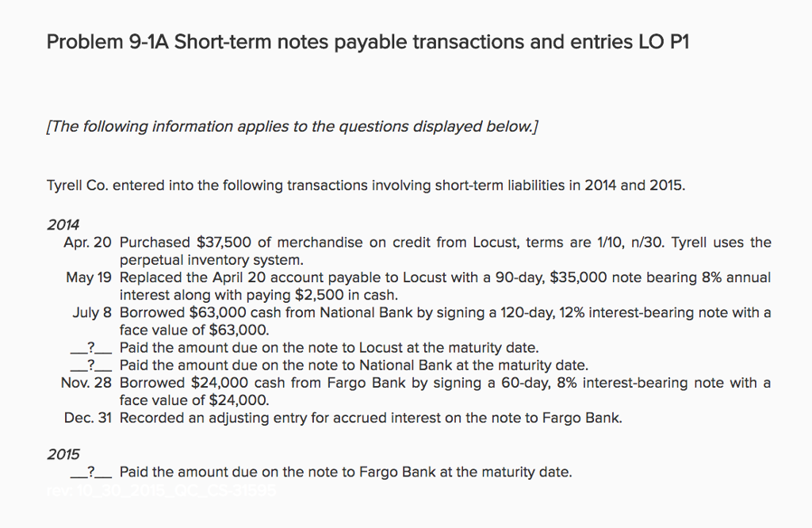Click the July 8 date label
Viewport: 812px width, 528px height.
(92, 313)
